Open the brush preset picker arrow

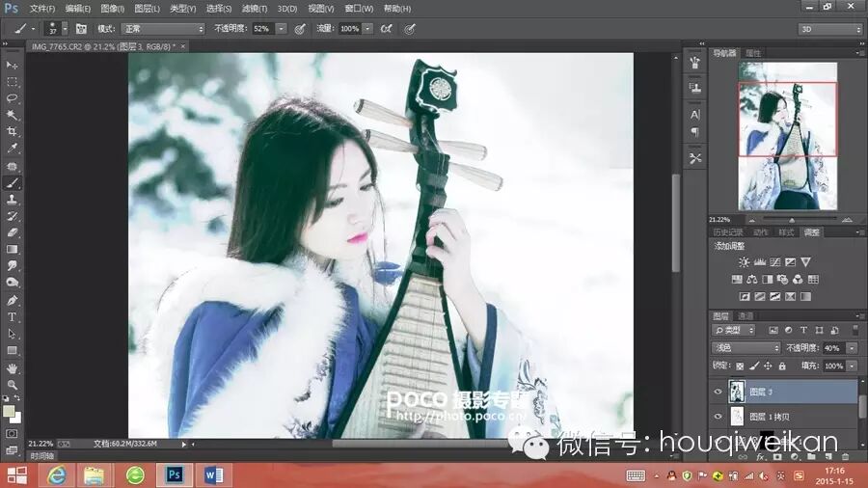click(x=65, y=29)
